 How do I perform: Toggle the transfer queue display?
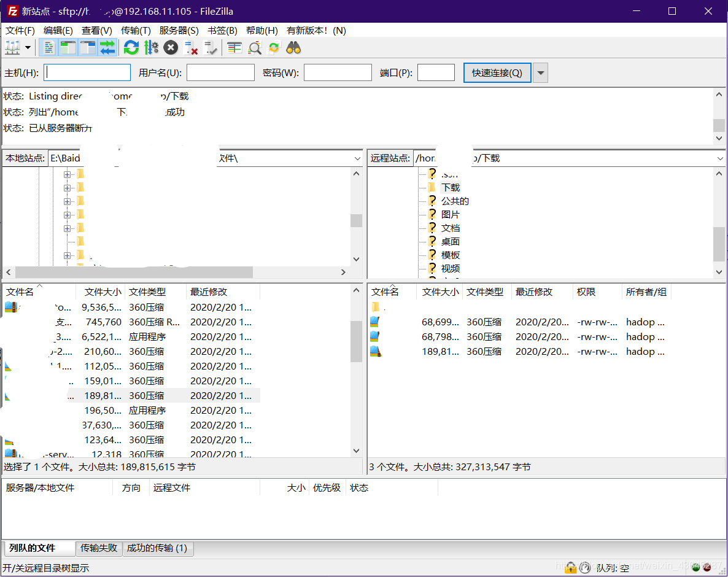coord(107,47)
